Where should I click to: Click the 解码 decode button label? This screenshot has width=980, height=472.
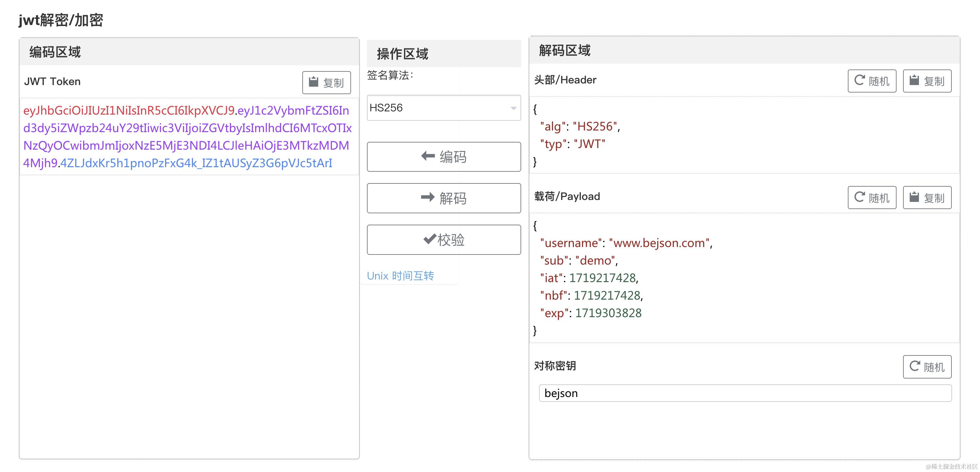[453, 199]
